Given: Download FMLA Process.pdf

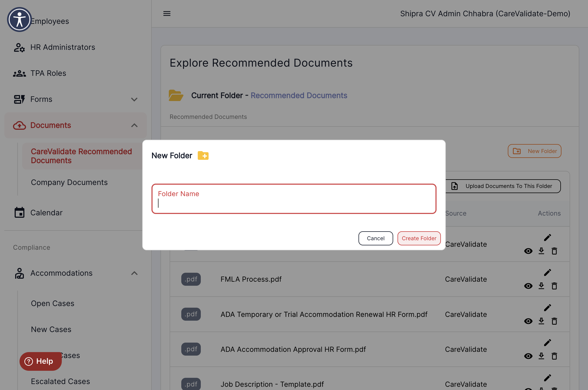Looking at the screenshot, I should [x=541, y=286].
